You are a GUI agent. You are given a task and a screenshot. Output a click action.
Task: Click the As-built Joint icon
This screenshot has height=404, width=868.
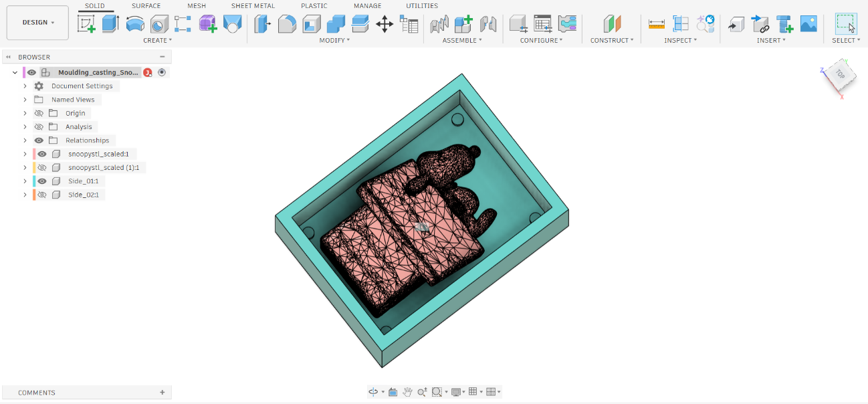(488, 24)
